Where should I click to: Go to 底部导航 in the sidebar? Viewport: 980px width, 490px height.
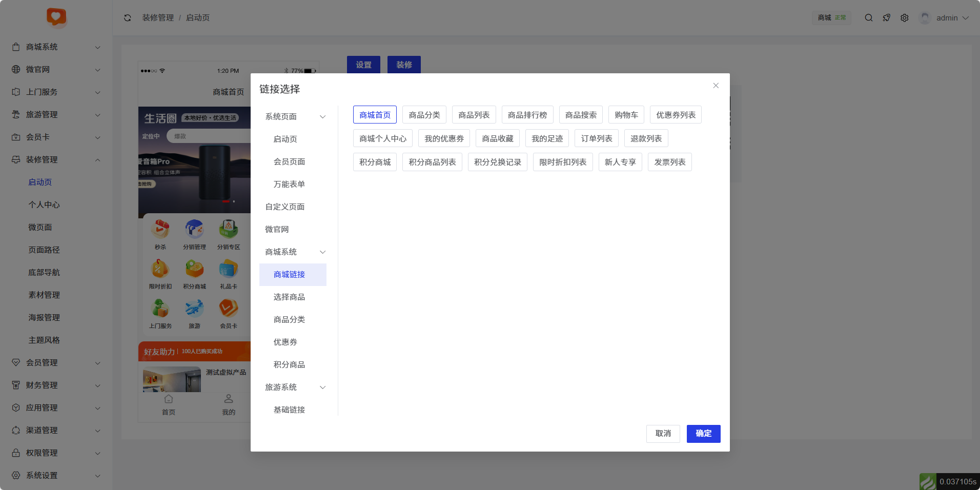[44, 273]
